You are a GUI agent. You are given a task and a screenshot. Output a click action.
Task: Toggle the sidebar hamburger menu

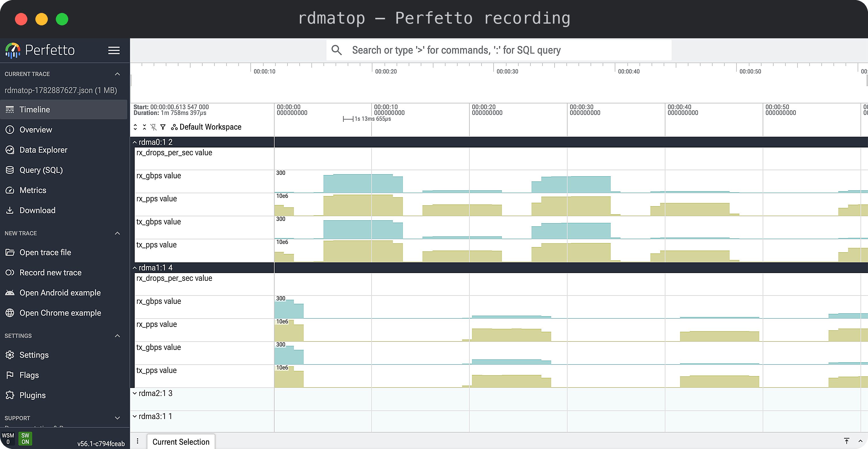[114, 50]
